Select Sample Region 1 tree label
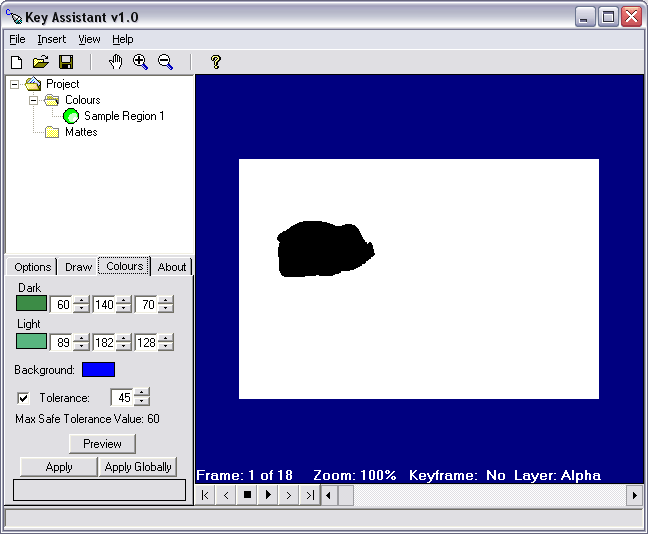The width and height of the screenshot is (648, 534). [124, 116]
